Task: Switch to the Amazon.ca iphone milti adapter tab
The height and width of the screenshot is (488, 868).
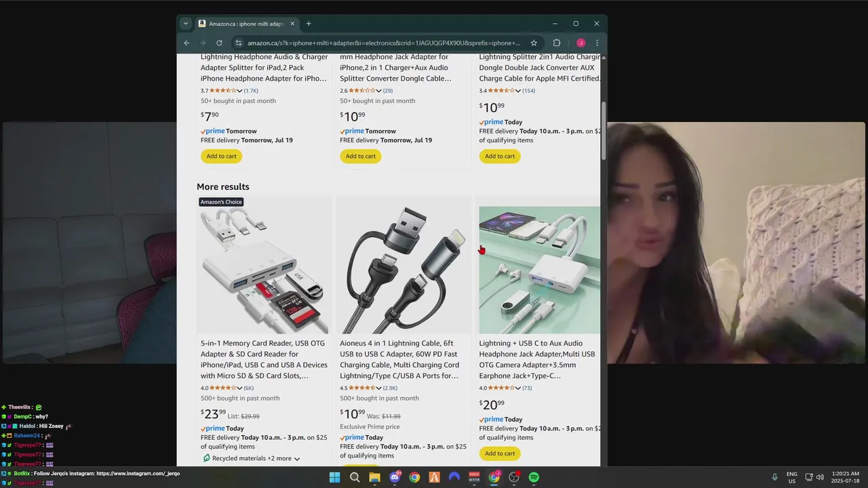Action: tap(245, 24)
